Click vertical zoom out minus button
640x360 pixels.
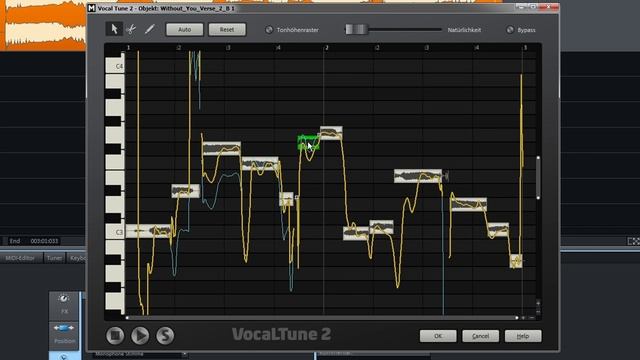point(538,311)
